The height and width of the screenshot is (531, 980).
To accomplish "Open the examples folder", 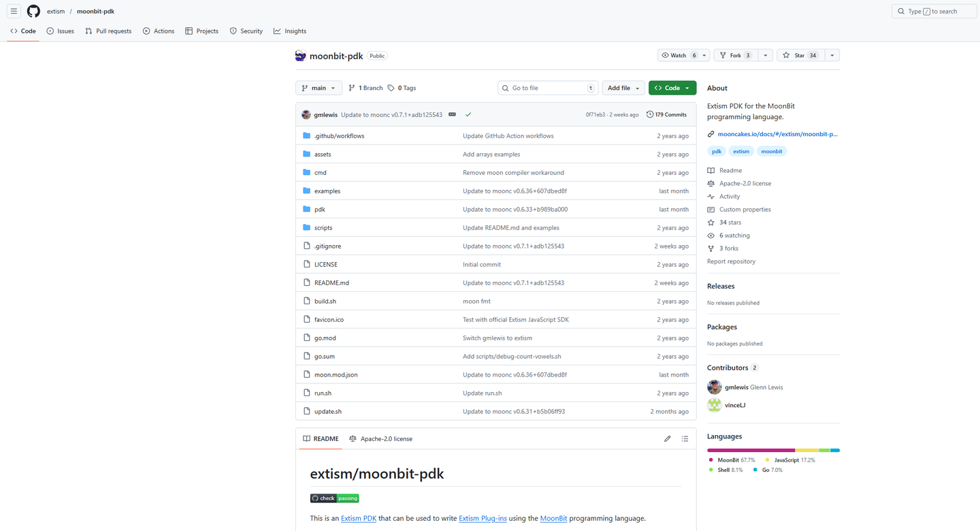I will point(327,191).
